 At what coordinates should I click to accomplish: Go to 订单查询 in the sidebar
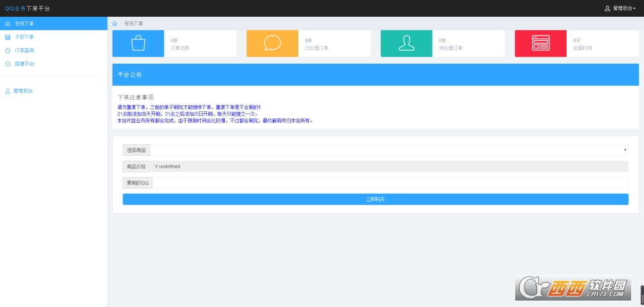[24, 50]
